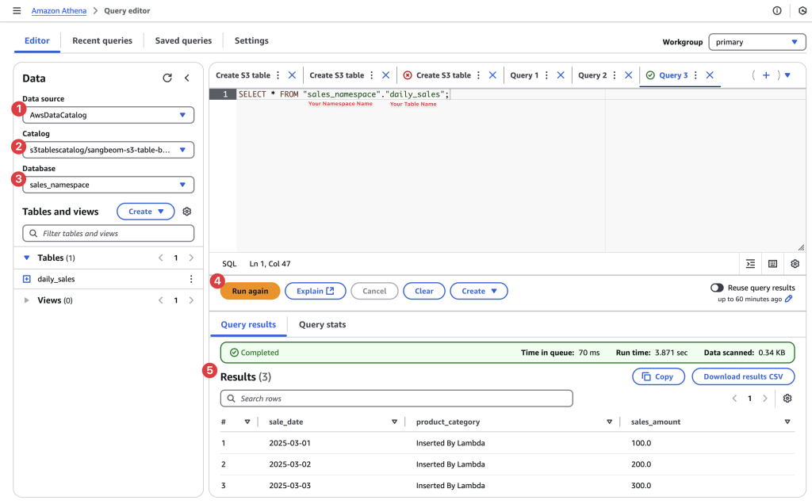Click the format query icon
Screen dimensions: 812x504
coord(750,264)
